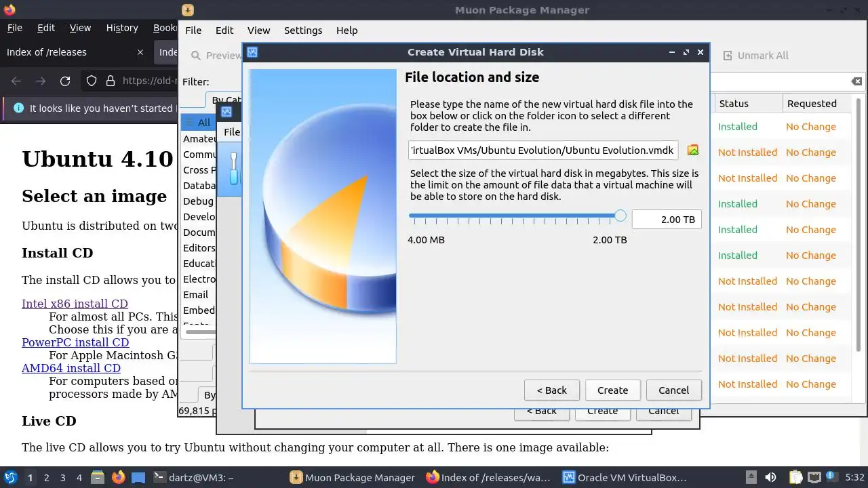The width and height of the screenshot is (868, 488).
Task: Click the '4.00 MB' minimum size label
Action: (426, 240)
